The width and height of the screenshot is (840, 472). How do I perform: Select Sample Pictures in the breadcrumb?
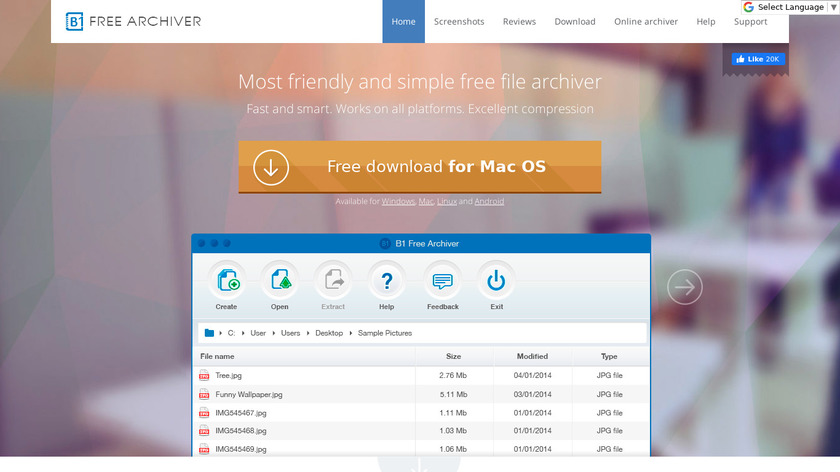tap(385, 333)
